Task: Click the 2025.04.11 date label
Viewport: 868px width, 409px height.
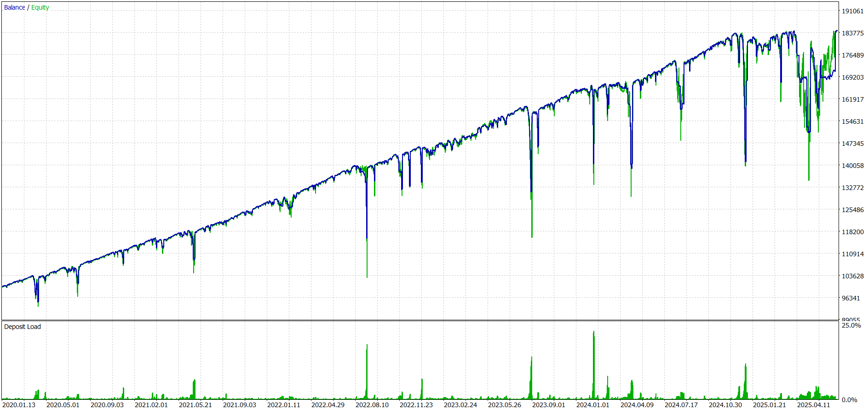Action: (x=814, y=405)
